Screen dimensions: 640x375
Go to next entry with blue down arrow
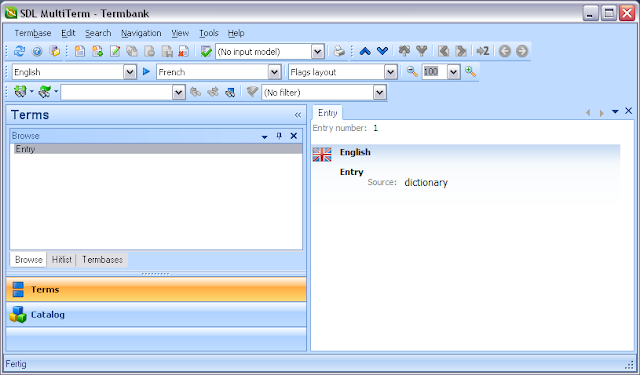point(382,51)
